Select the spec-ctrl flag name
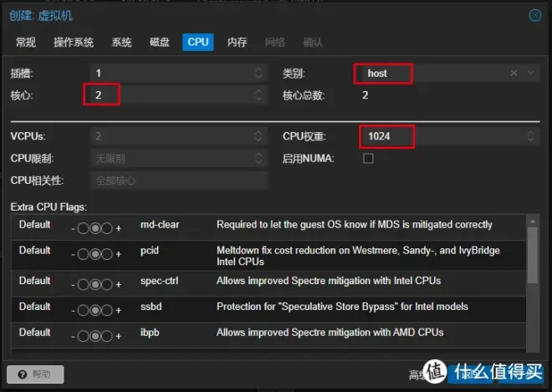Image resolution: width=552 pixels, height=392 pixels. tap(160, 281)
